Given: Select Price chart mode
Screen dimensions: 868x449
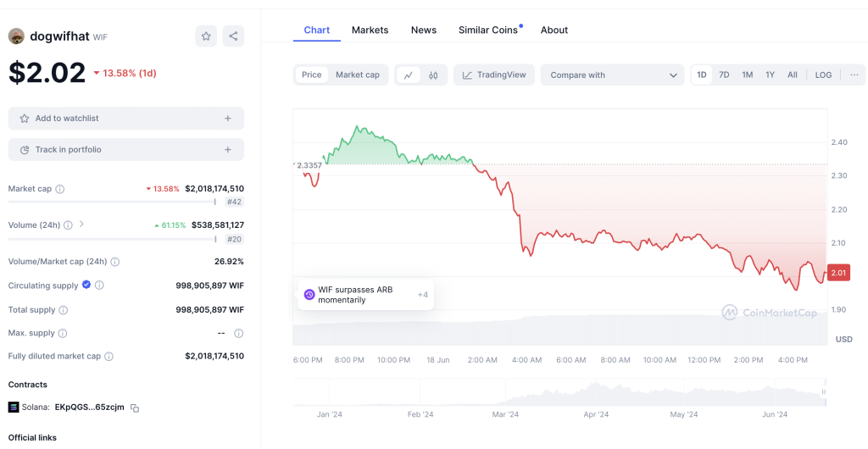Looking at the screenshot, I should click(312, 75).
